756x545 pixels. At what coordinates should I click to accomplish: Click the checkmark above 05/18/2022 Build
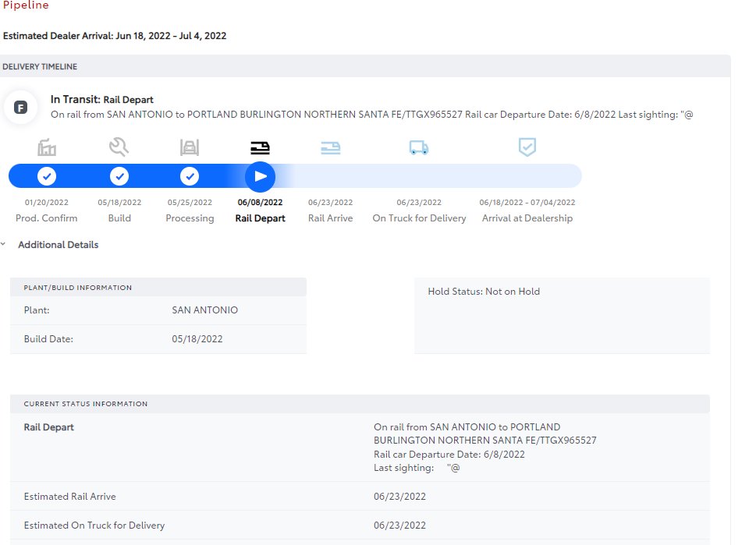pos(119,176)
